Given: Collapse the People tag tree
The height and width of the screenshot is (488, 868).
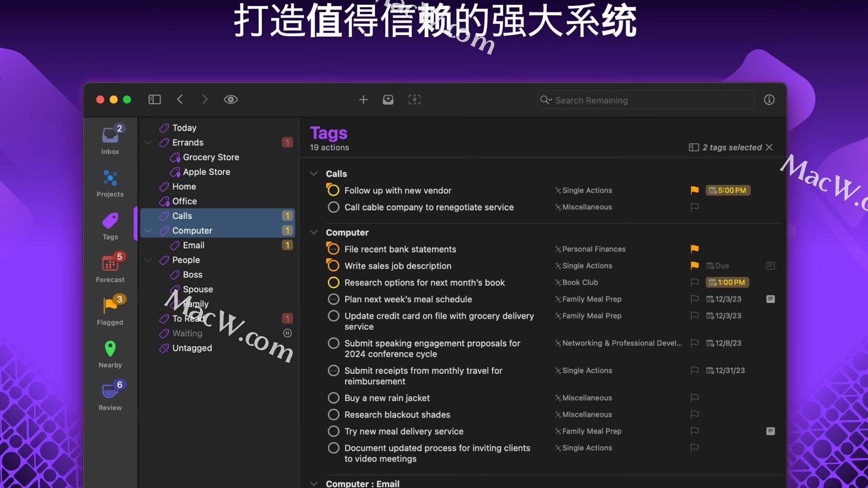Looking at the screenshot, I should click(x=148, y=260).
